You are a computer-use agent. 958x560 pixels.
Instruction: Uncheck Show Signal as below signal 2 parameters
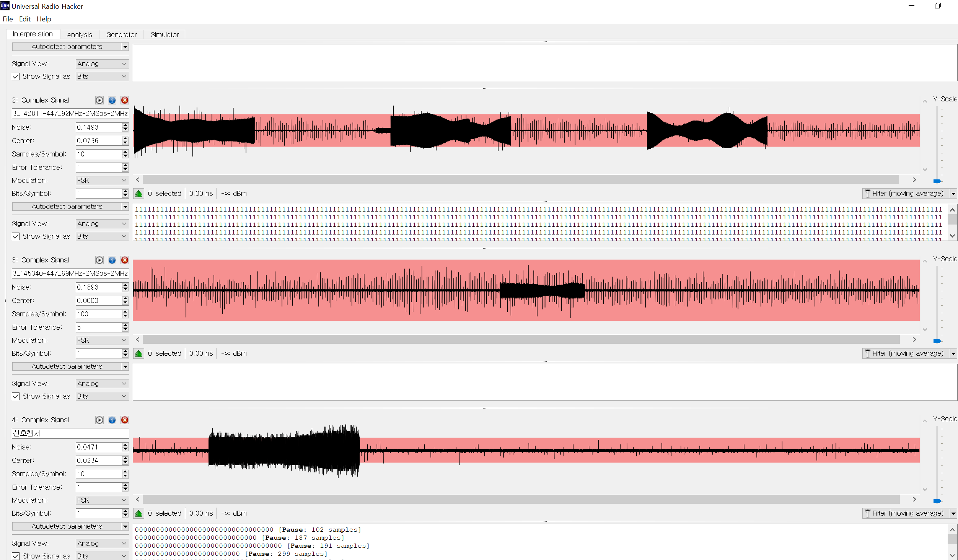coord(16,236)
